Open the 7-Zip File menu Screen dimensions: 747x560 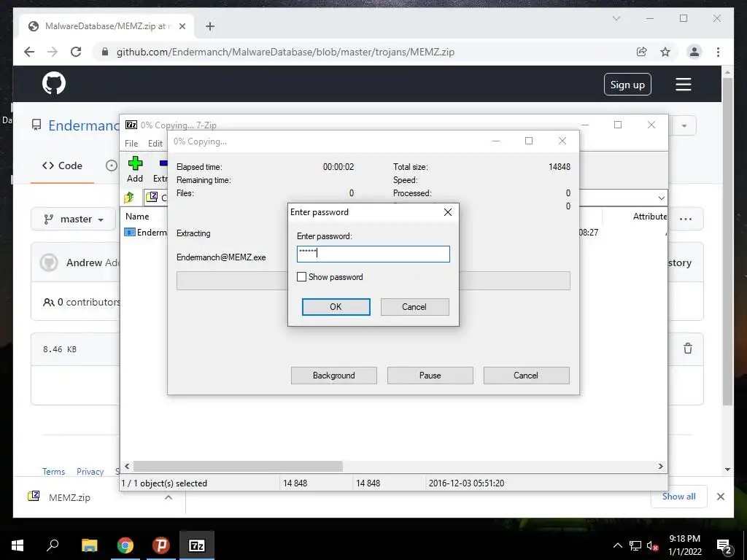[131, 144]
